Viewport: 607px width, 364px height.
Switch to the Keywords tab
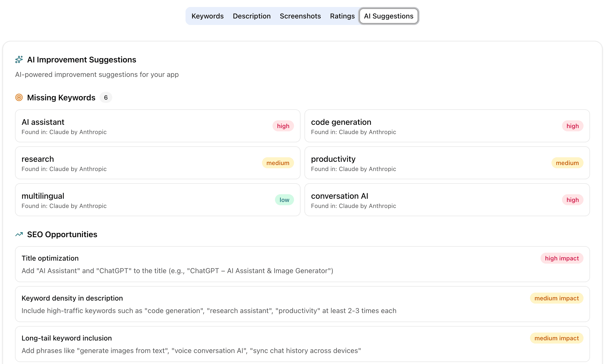[207, 16]
